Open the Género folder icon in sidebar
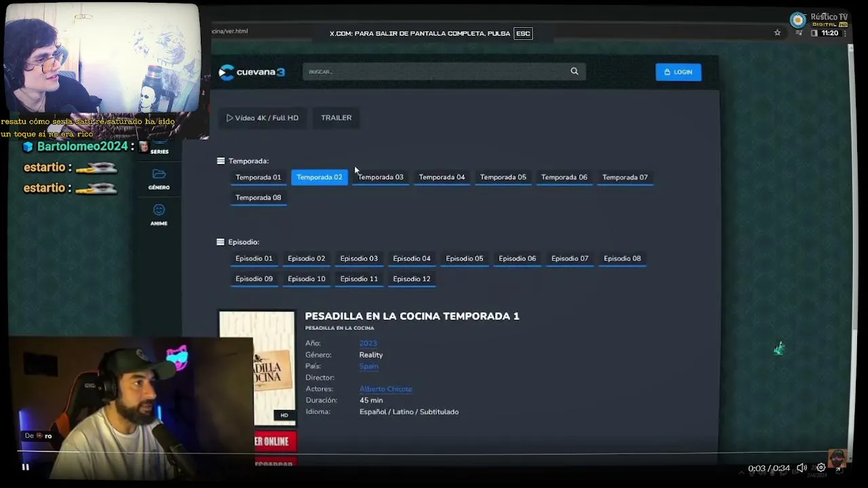The width and height of the screenshot is (868, 488). pyautogui.click(x=159, y=174)
